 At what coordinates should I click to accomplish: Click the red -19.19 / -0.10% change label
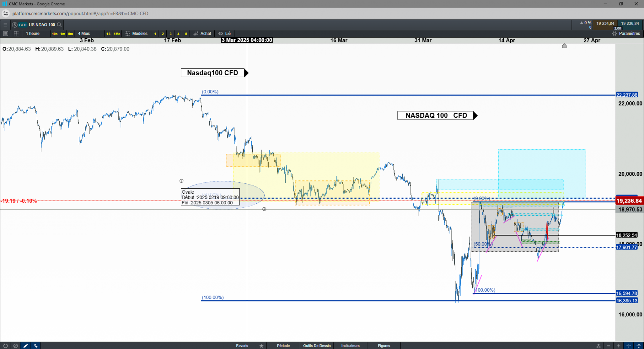click(19, 201)
